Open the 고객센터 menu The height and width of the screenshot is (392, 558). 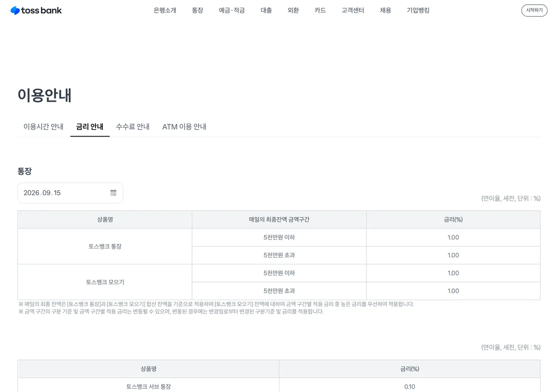tap(353, 10)
